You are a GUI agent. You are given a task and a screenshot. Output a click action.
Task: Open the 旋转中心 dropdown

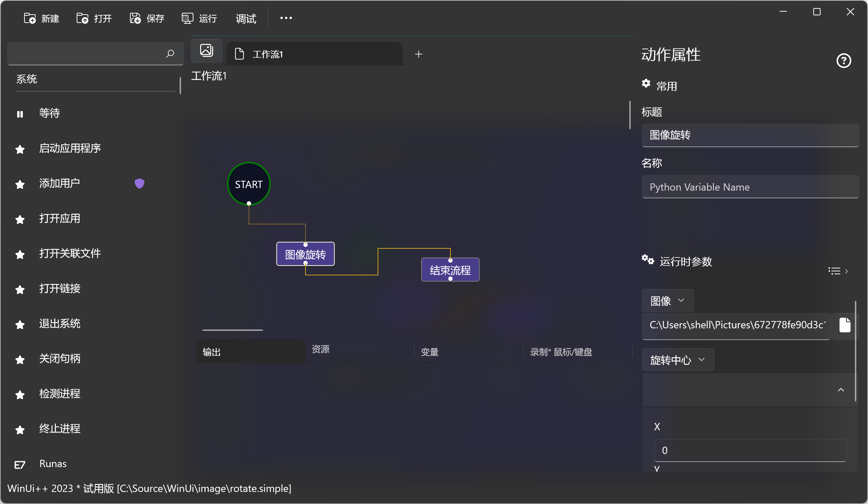click(677, 360)
